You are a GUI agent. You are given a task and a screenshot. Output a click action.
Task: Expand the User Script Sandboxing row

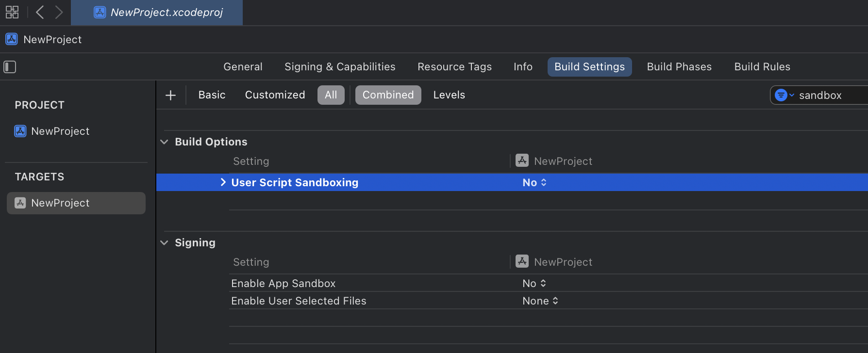(x=223, y=182)
